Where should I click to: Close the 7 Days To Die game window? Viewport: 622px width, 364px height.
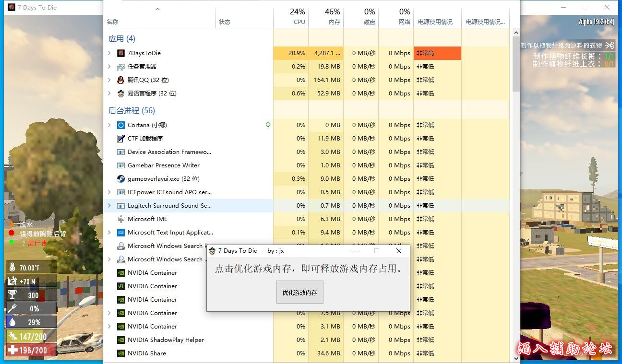[x=607, y=7]
